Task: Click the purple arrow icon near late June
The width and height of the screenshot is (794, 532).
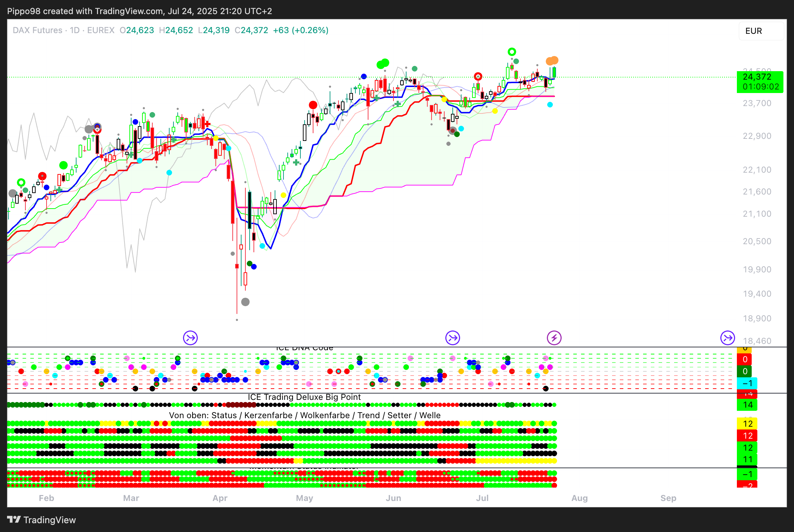Action: (x=453, y=338)
